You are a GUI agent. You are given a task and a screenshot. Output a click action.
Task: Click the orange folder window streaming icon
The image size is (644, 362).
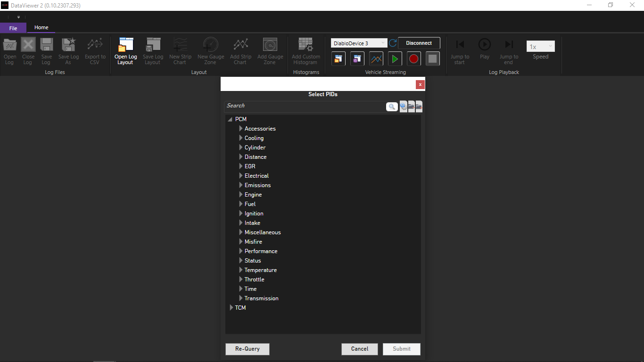339,58
